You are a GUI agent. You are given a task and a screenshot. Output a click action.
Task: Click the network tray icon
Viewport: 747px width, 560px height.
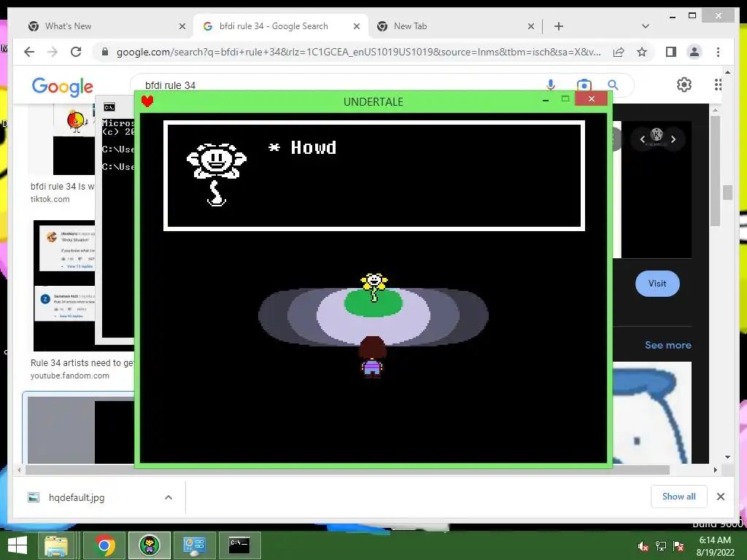661,546
